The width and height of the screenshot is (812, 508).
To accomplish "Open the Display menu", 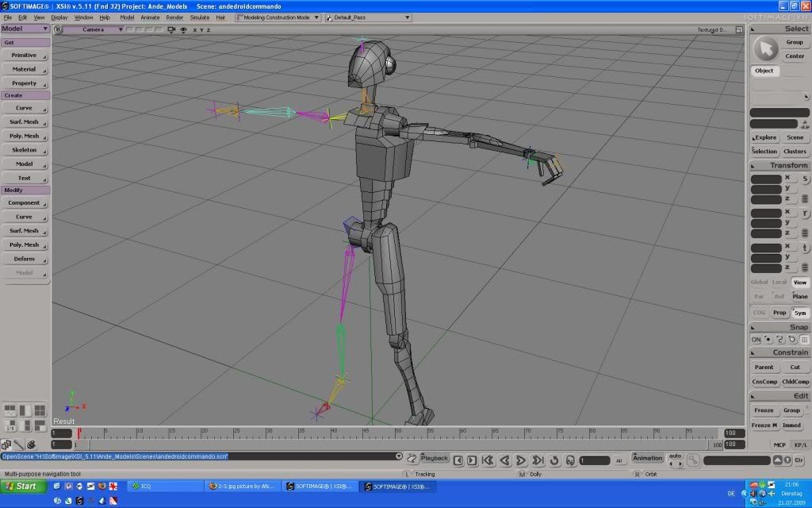I will [x=59, y=17].
